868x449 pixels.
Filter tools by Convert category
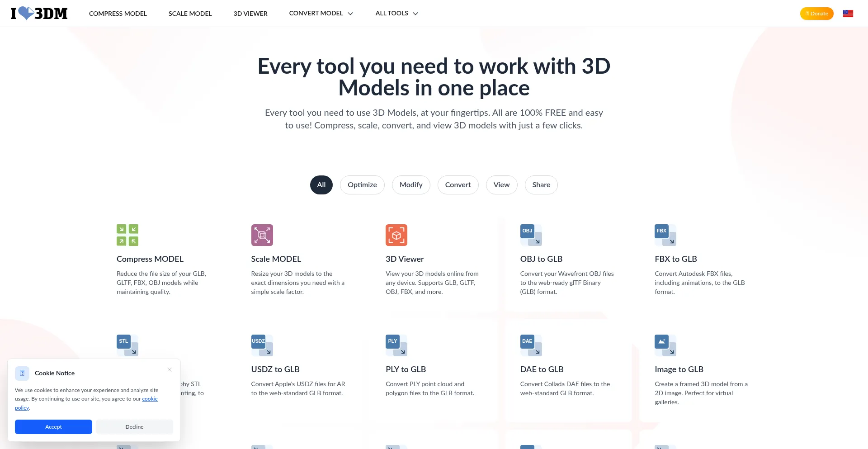click(458, 185)
